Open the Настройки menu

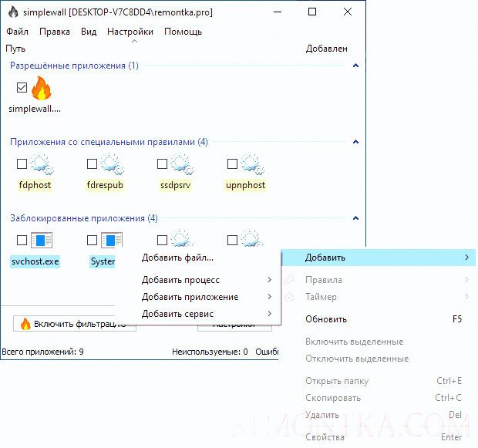coord(130,32)
